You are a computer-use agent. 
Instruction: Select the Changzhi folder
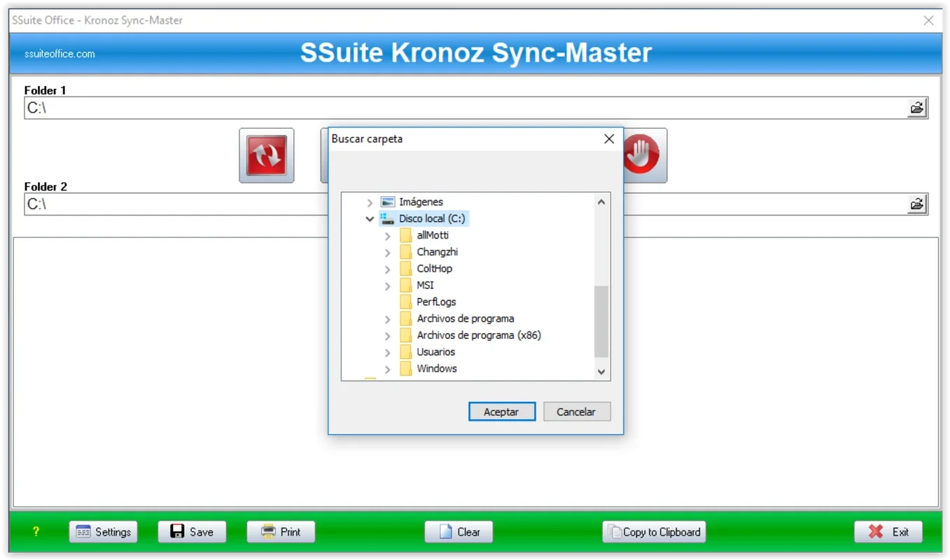438,252
